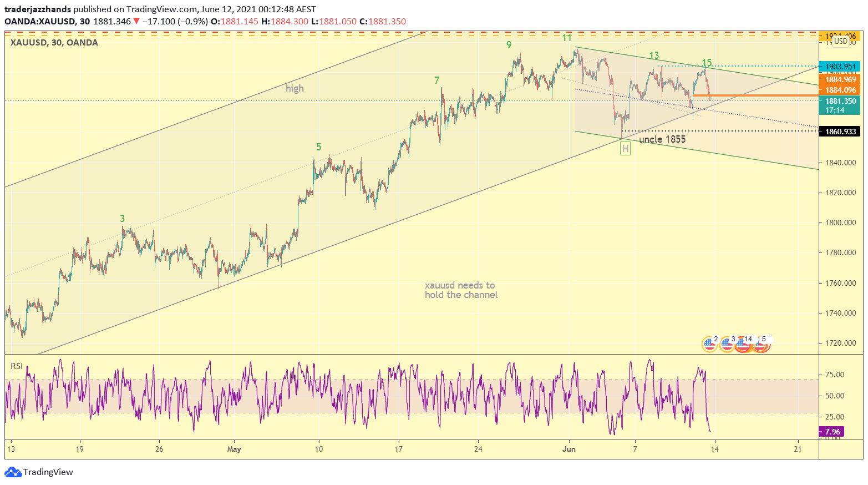The width and height of the screenshot is (868, 485).
Task: Click wave label 15
Action: tap(707, 63)
